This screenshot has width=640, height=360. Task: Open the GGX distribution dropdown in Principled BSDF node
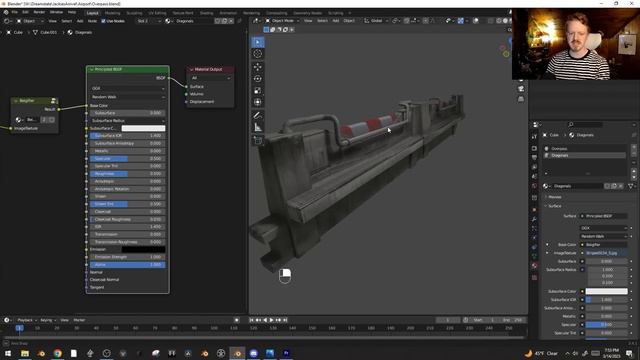[128, 89]
